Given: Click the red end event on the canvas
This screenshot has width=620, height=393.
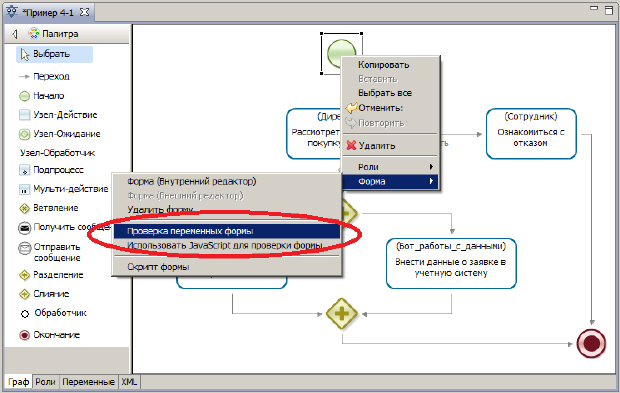Looking at the screenshot, I should pyautogui.click(x=591, y=344).
